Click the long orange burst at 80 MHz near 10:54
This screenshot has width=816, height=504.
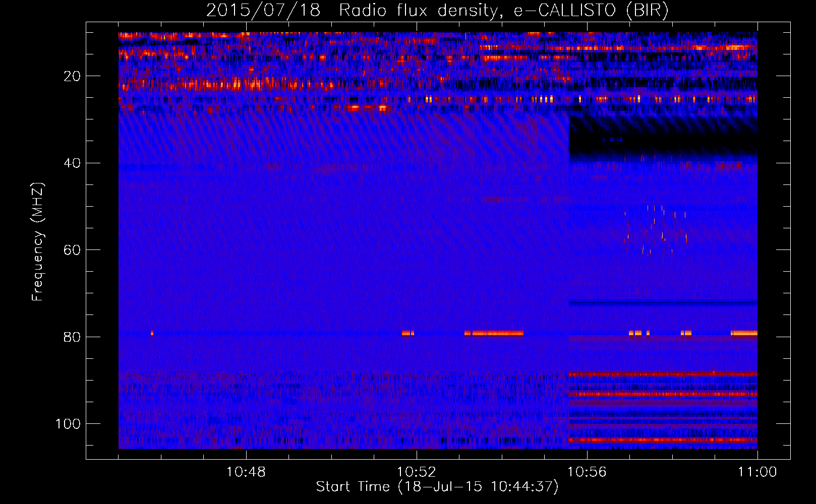[x=498, y=333]
